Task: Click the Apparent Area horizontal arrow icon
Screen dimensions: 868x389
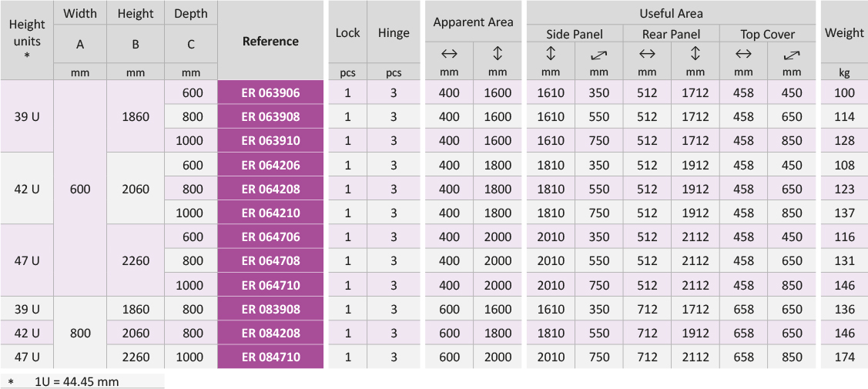Action: click(449, 53)
